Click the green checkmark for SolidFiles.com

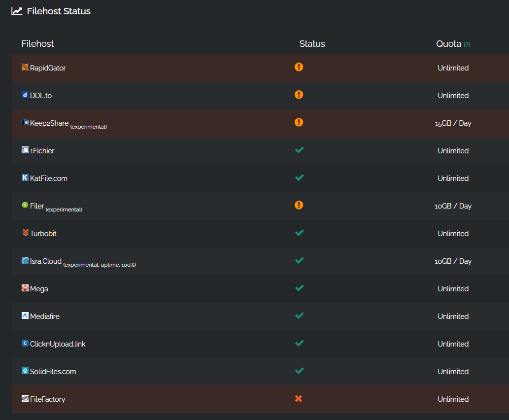[299, 371]
